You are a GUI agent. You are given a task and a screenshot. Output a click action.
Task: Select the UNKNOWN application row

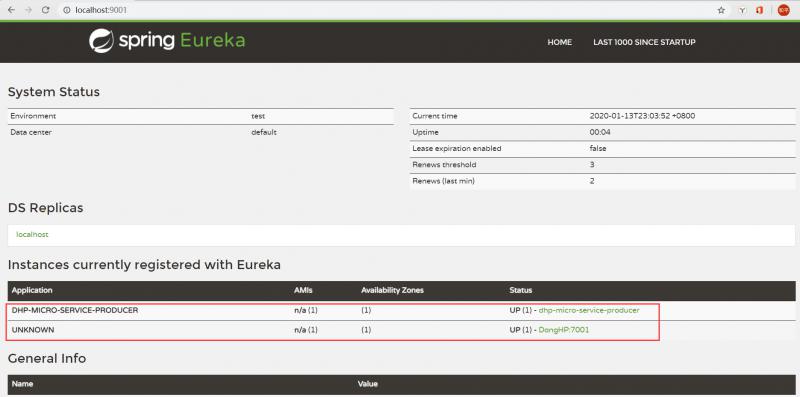(x=402, y=330)
